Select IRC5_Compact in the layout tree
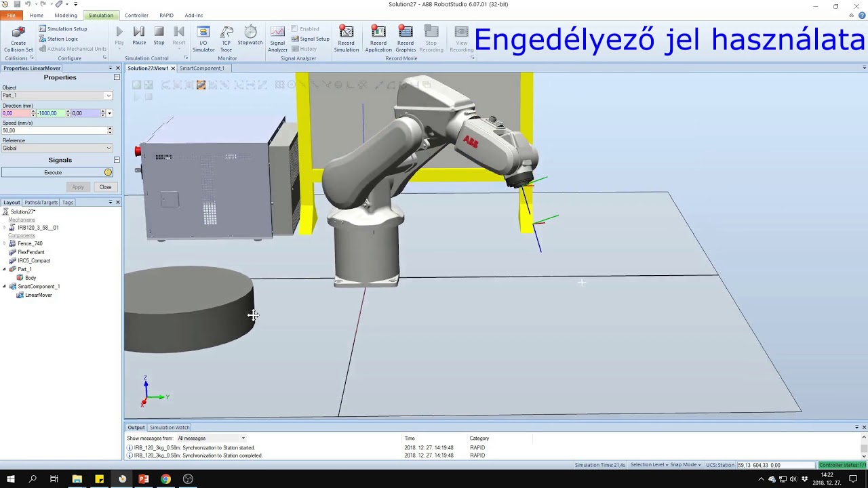This screenshot has width=868, height=488. [x=34, y=261]
